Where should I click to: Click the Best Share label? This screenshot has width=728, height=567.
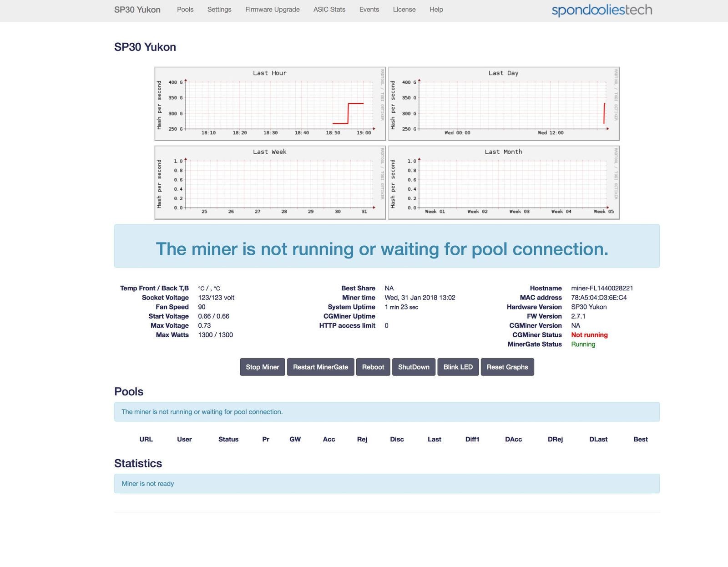coord(358,288)
